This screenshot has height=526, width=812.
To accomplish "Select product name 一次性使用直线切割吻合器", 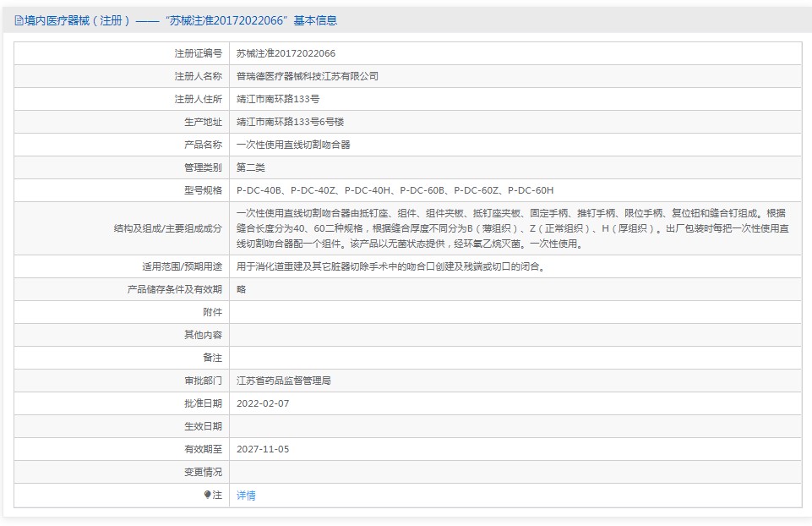I will tap(293, 145).
